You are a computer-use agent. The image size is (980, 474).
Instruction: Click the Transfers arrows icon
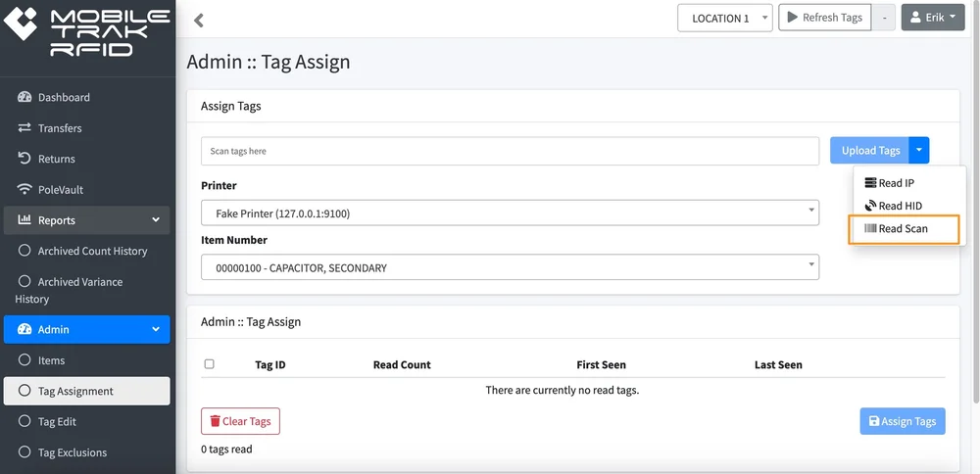[24, 127]
